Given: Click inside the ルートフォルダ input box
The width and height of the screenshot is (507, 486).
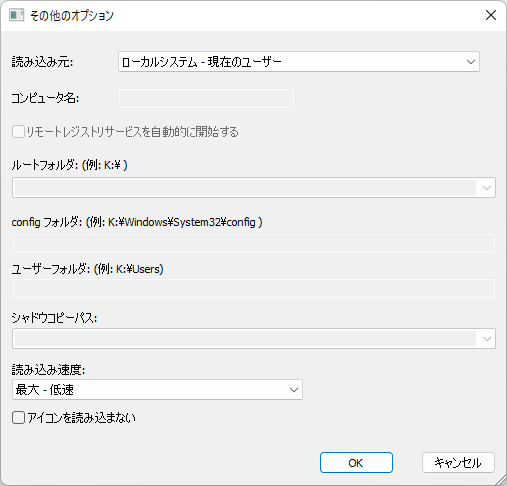Looking at the screenshot, I should [x=245, y=188].
